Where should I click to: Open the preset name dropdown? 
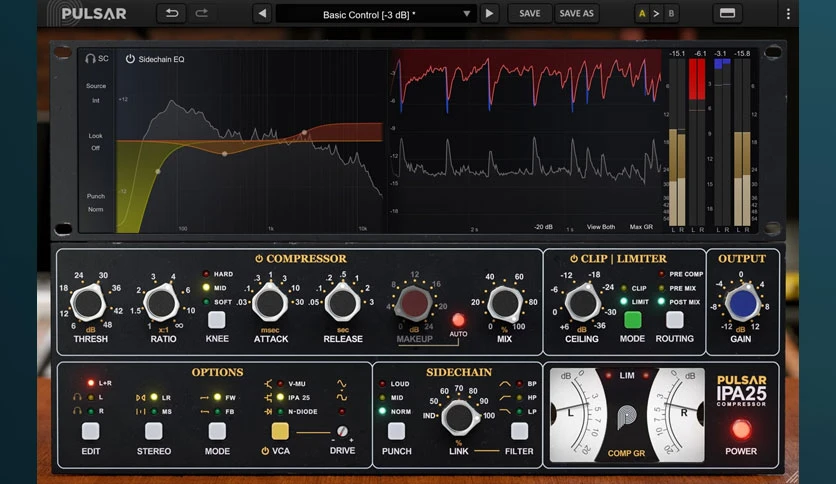(375, 14)
